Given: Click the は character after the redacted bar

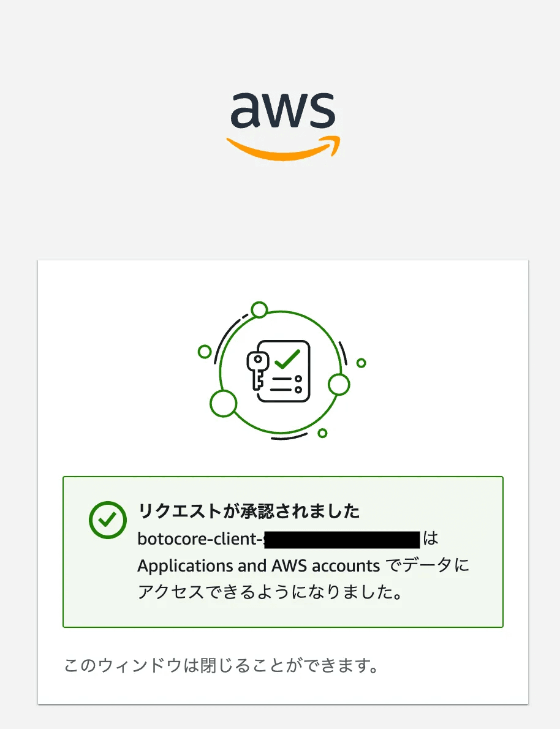Looking at the screenshot, I should point(431,539).
